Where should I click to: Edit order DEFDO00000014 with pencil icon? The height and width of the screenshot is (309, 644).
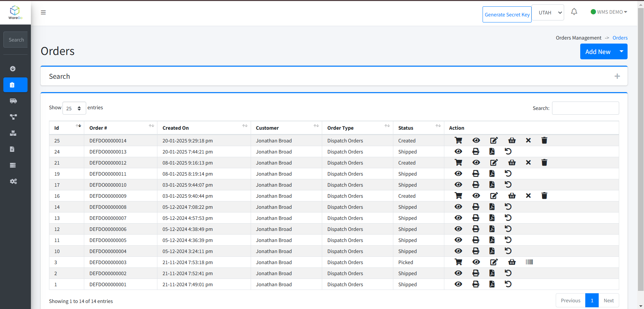click(494, 140)
